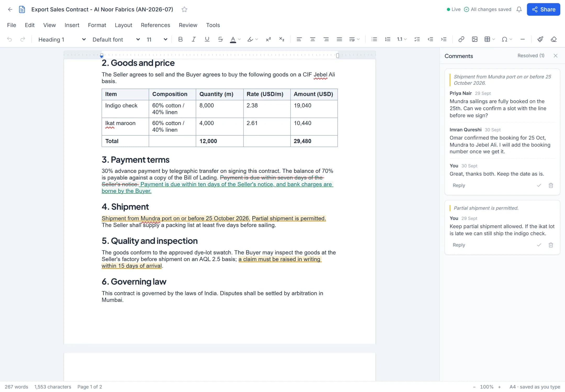Insert a horizontal line
Viewport: 565px width, 392px height.
[x=523, y=39]
